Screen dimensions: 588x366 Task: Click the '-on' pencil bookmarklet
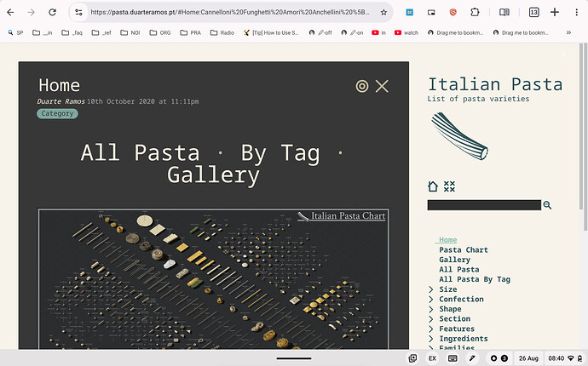coord(352,32)
